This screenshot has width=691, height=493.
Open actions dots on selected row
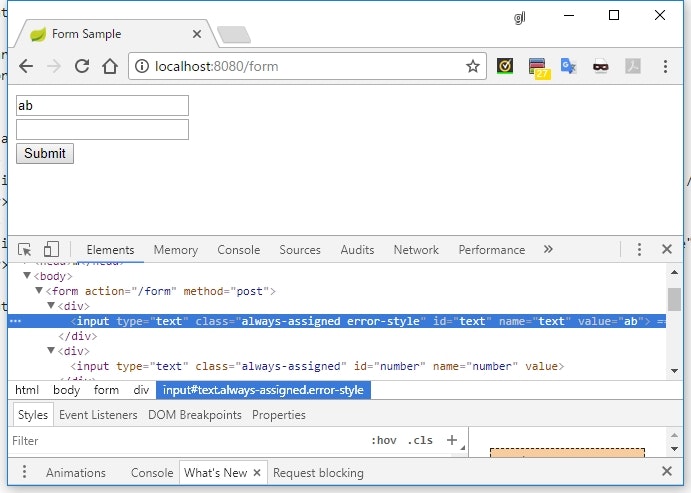click(15, 321)
